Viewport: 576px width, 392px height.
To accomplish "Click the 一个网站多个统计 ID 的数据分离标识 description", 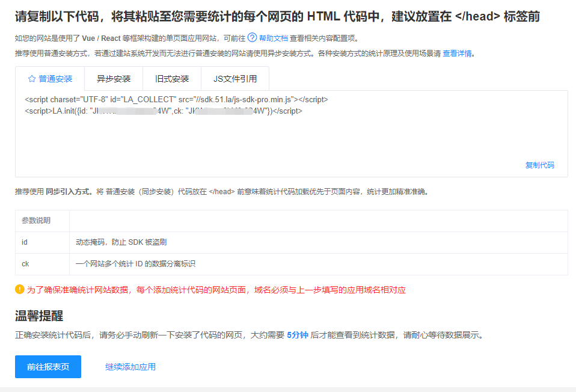I will point(135,264).
